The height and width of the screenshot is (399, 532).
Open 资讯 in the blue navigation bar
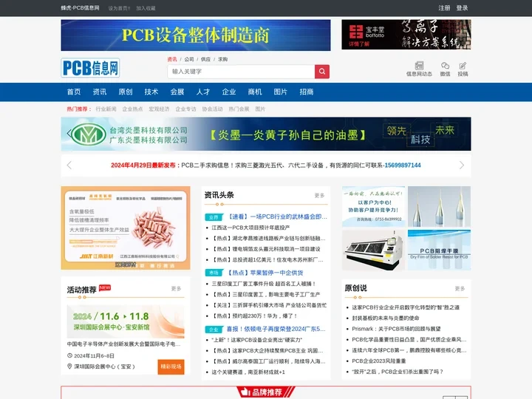100,92
